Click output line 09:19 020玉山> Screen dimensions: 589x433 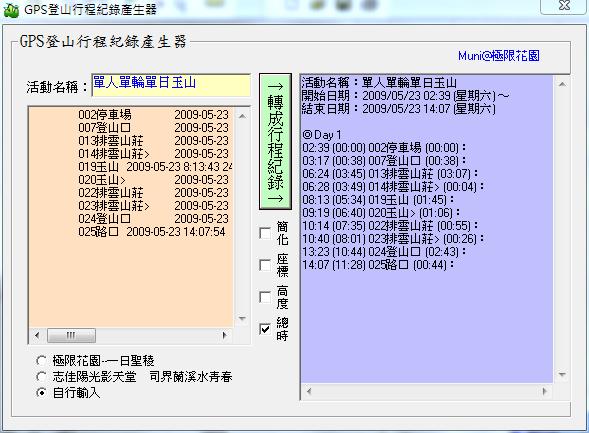pyautogui.click(x=381, y=213)
